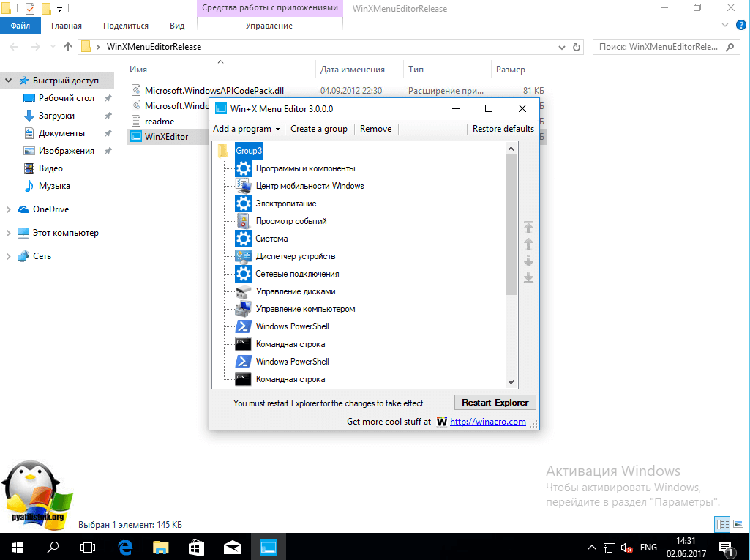Click the move-up arrow icon
Image resolution: width=750 pixels, height=560 pixels.
[x=528, y=244]
